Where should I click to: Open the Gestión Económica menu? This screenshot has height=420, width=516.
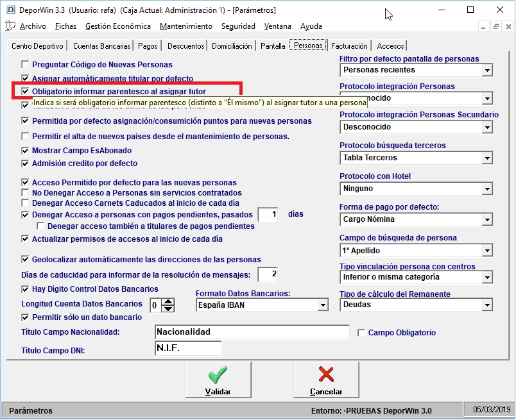(x=118, y=26)
